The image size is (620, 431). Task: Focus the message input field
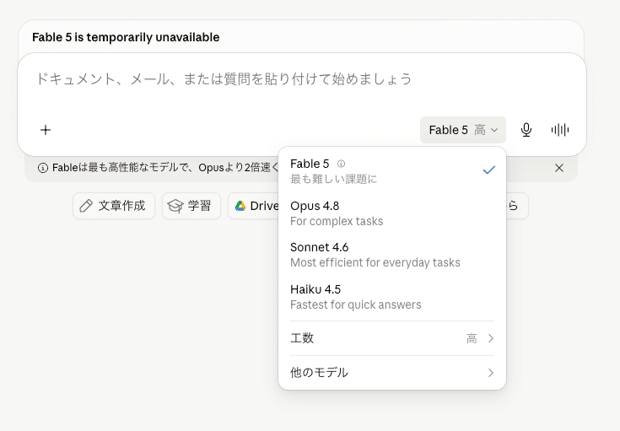302,79
